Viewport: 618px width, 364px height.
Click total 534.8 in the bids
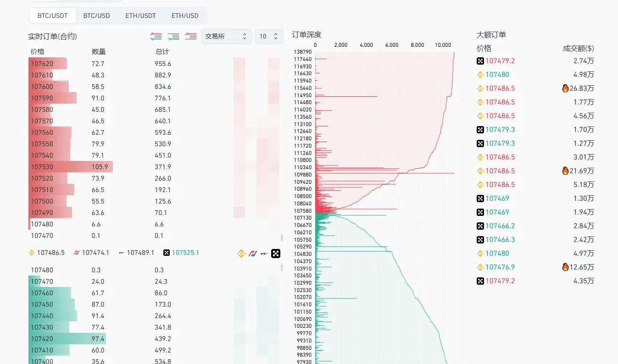163,361
